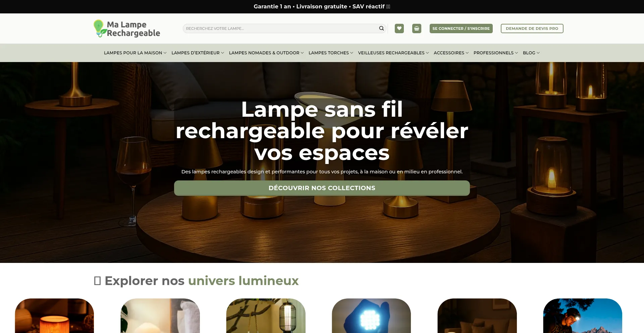
Task: Open the wishlist heart icon
Action: coord(399,29)
